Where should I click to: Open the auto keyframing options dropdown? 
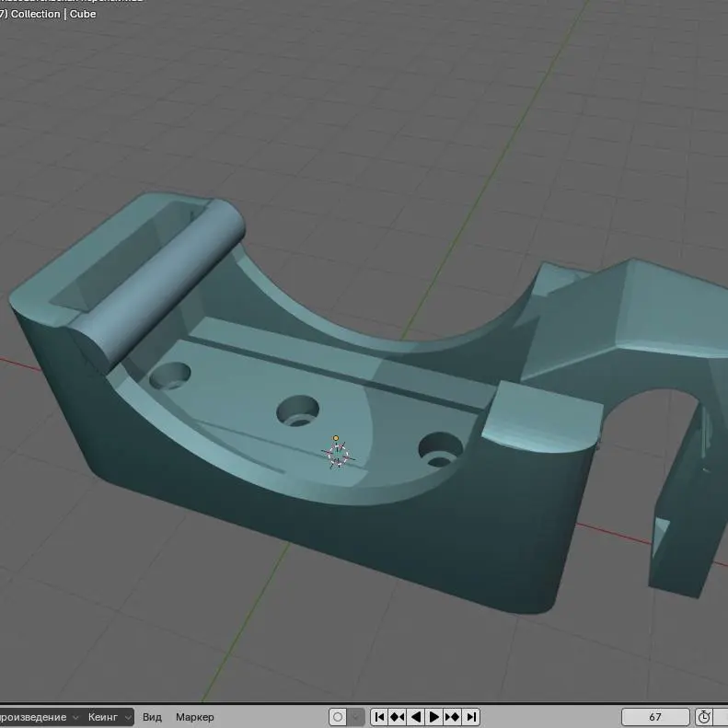point(356,717)
